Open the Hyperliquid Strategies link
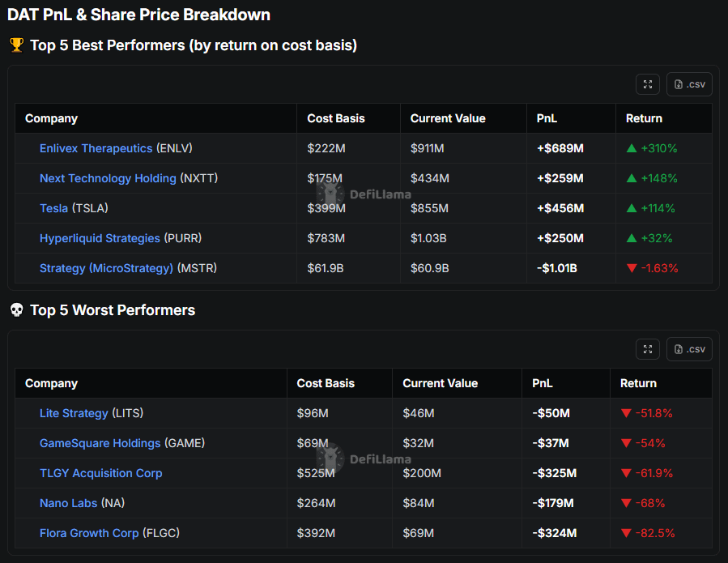 point(100,238)
